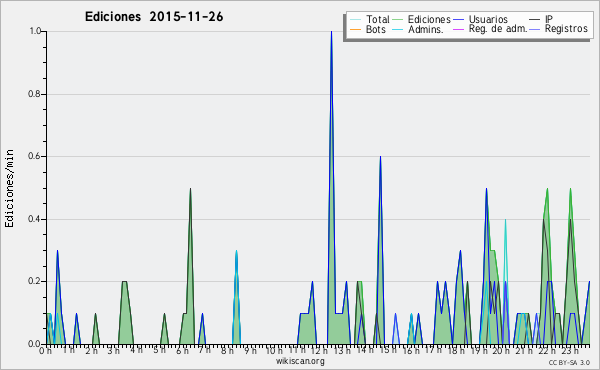The width and height of the screenshot is (600, 370).
Task: Click the y-axis value 0.6
Action: (35, 156)
